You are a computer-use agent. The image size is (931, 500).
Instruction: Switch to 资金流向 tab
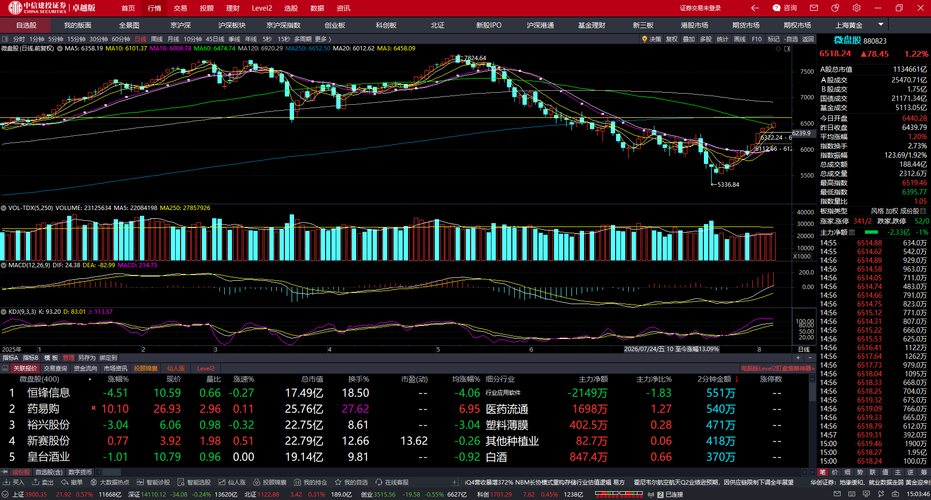(86, 369)
